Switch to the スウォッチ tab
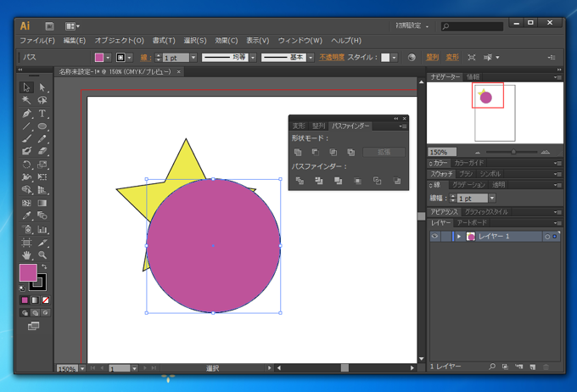This screenshot has height=392, width=577. click(441, 174)
